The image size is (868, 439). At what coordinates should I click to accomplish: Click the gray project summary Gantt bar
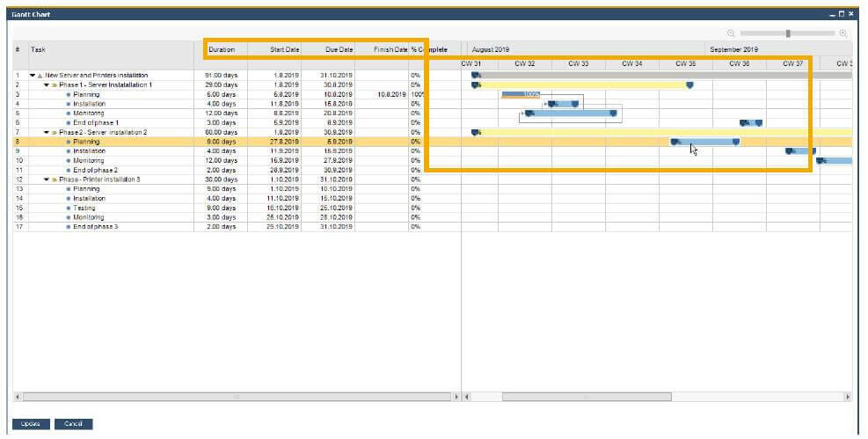click(662, 76)
